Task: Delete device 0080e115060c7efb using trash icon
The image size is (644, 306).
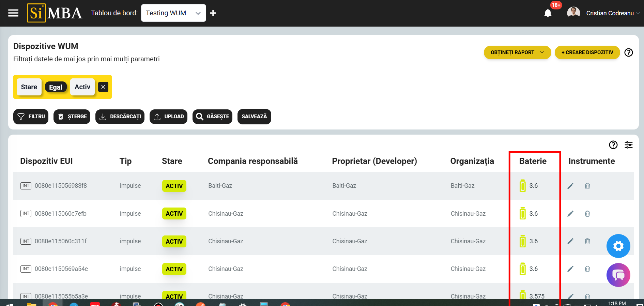Action: (x=587, y=214)
